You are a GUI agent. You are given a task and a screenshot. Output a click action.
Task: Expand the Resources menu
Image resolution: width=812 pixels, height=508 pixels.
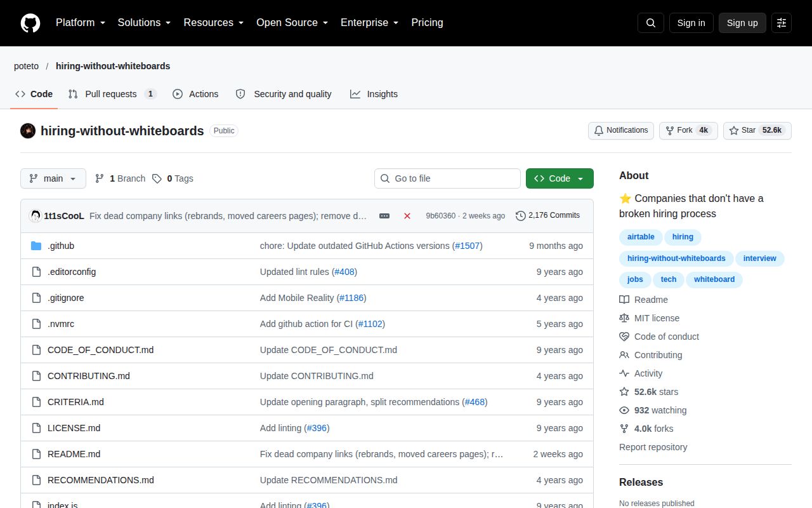pos(214,23)
